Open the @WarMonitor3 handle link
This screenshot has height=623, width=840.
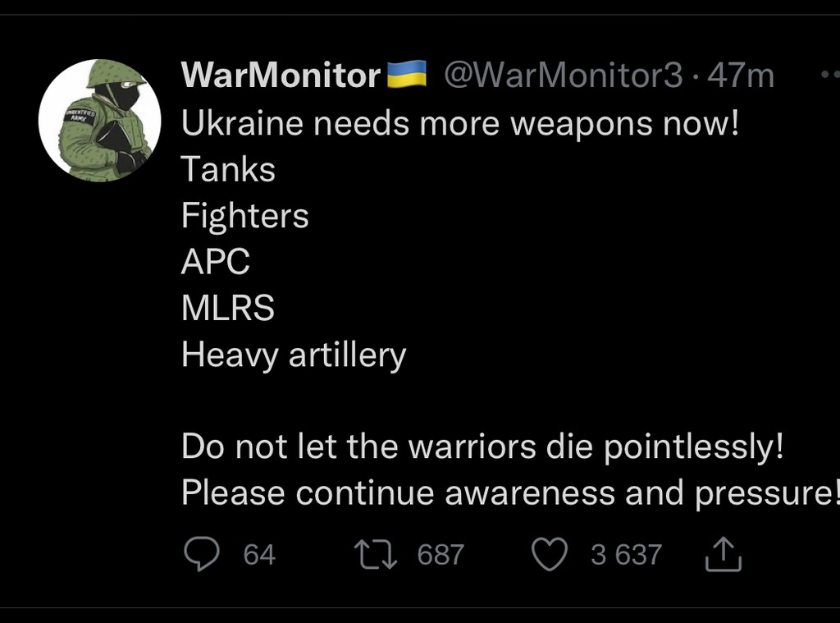[564, 76]
